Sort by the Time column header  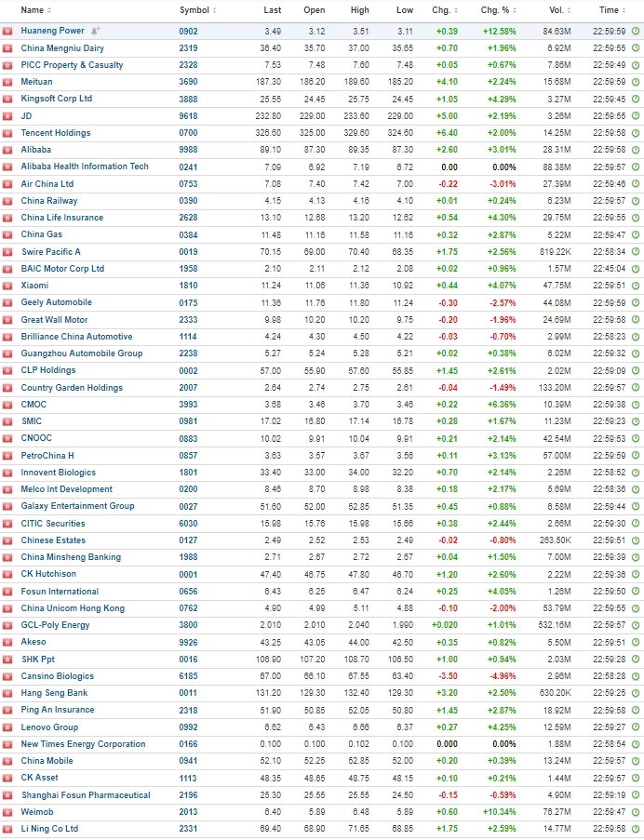tap(611, 10)
